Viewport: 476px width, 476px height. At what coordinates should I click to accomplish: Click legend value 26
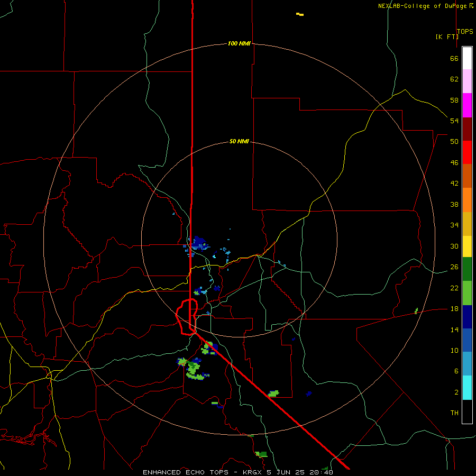click(x=454, y=267)
